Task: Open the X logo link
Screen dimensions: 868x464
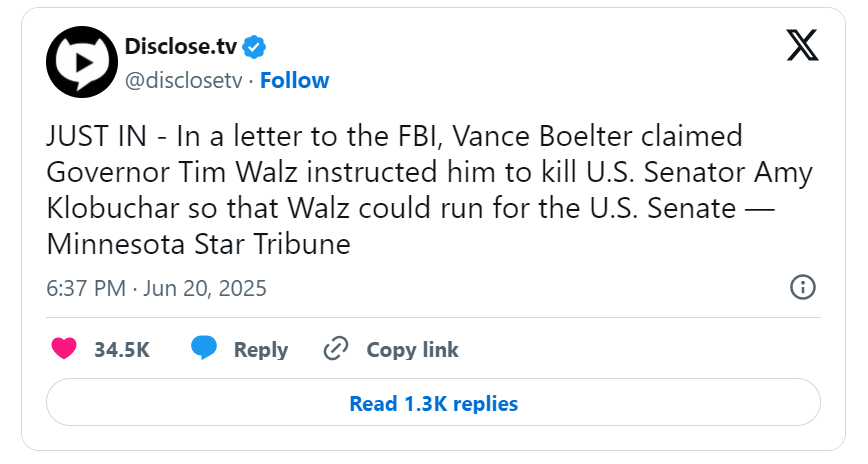Action: click(x=803, y=45)
